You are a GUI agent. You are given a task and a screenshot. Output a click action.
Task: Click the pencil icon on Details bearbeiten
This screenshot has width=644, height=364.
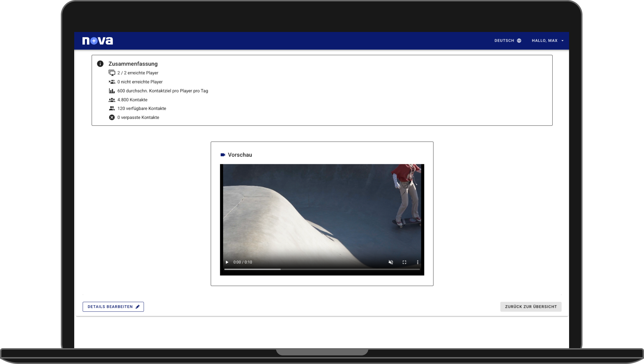[137, 307]
